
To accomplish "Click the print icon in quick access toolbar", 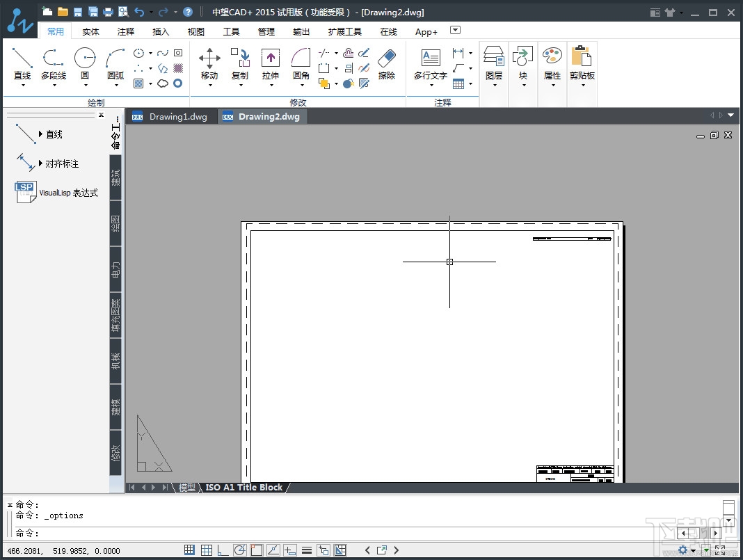I will pyautogui.click(x=108, y=12).
